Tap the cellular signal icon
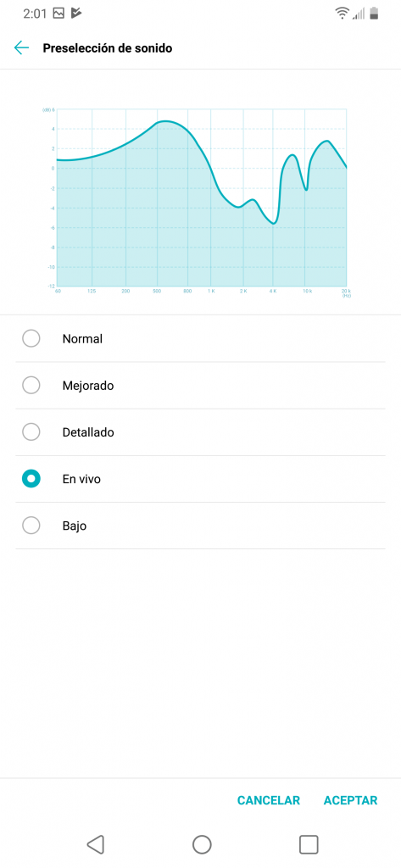The image size is (401, 868). (x=359, y=14)
